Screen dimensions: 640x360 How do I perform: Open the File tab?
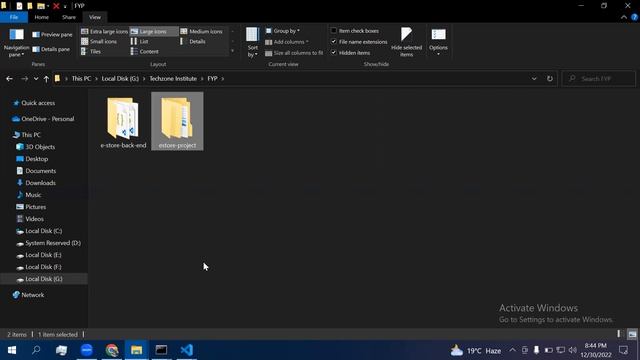(14, 17)
